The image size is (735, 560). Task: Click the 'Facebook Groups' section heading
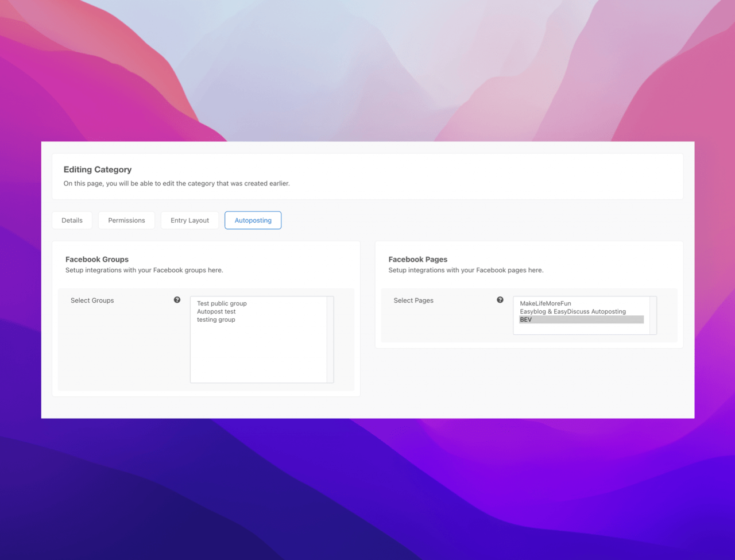click(97, 260)
